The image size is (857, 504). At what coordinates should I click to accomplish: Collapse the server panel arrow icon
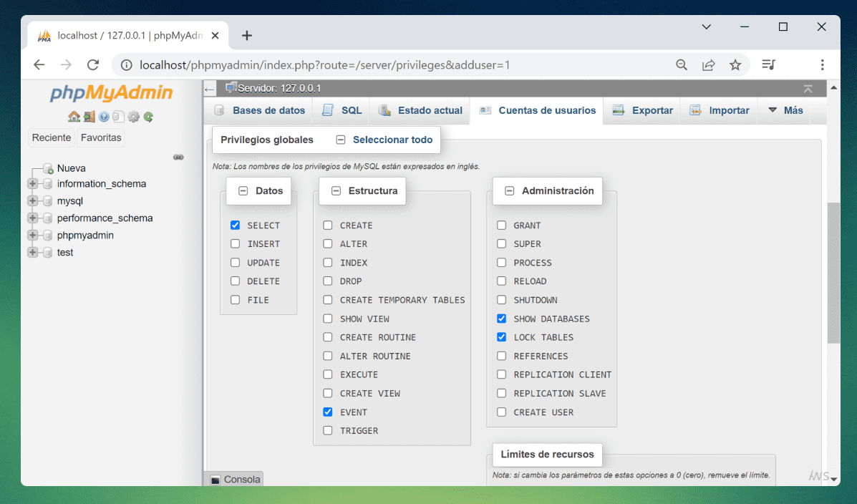tap(209, 89)
